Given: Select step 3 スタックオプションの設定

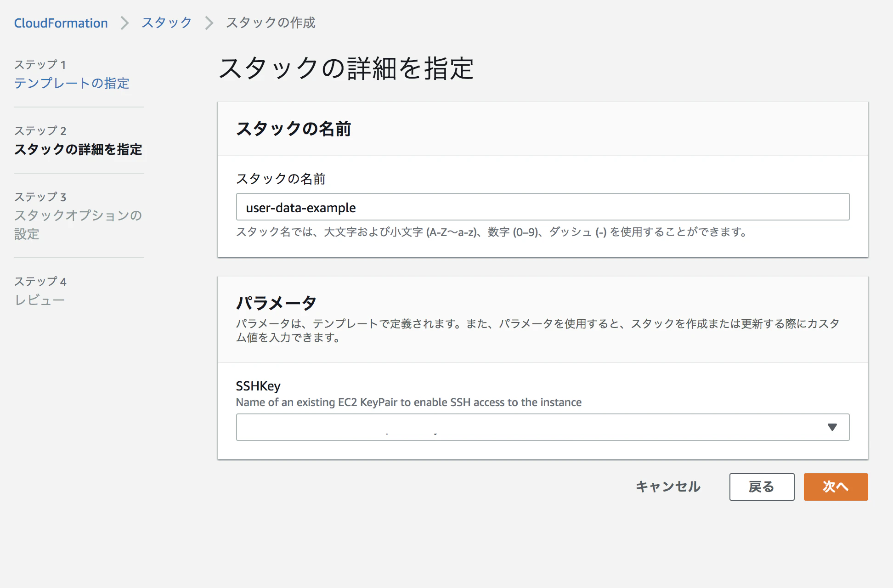Looking at the screenshot, I should coord(78,225).
